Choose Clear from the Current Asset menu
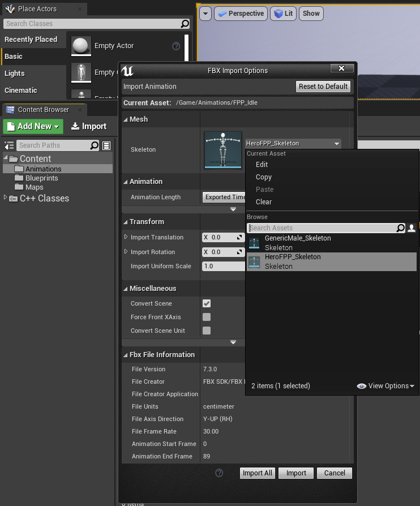The height and width of the screenshot is (506, 420). coord(264,202)
